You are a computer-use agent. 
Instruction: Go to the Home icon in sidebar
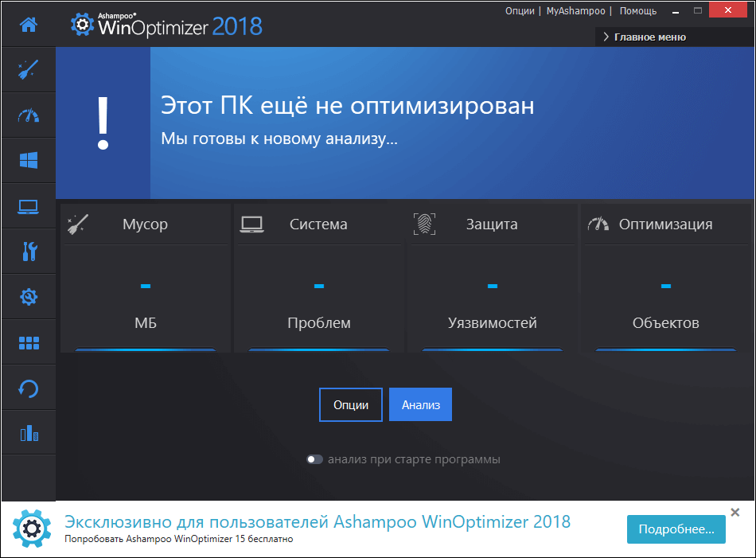[29, 24]
